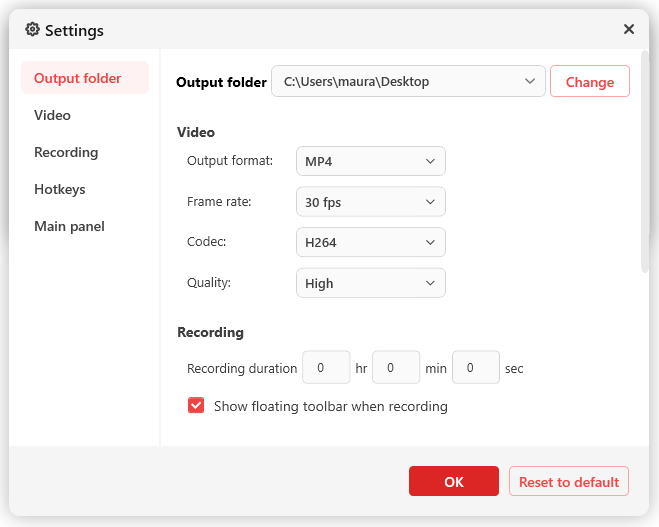Close the Settings dialog with the X
The height and width of the screenshot is (527, 659).
click(629, 29)
